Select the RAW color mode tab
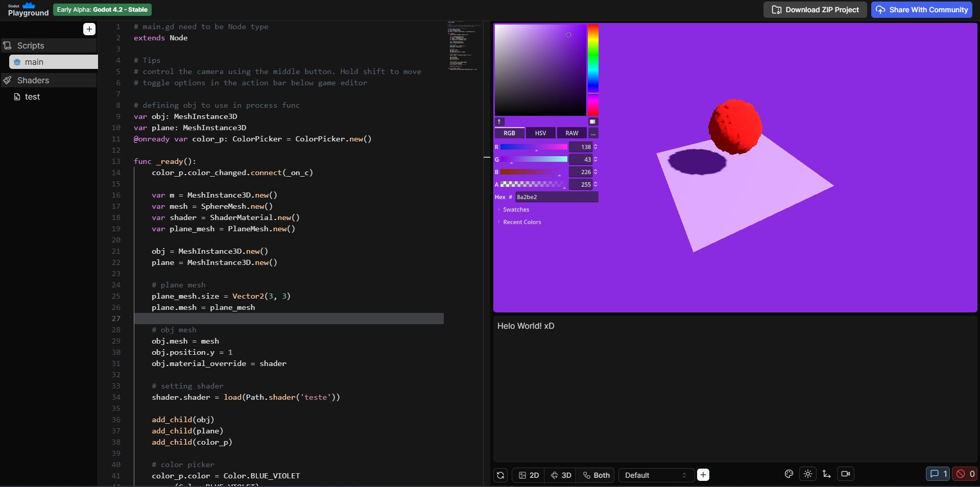The width and height of the screenshot is (980, 487). pos(571,133)
